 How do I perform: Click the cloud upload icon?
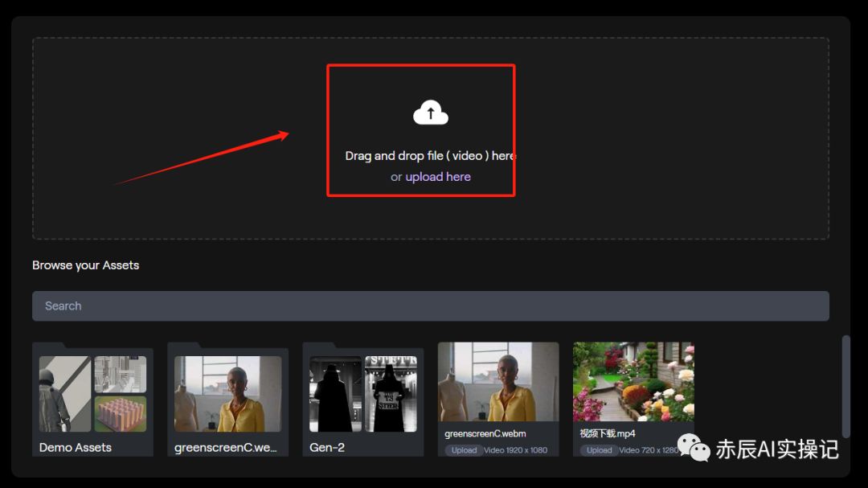point(431,113)
